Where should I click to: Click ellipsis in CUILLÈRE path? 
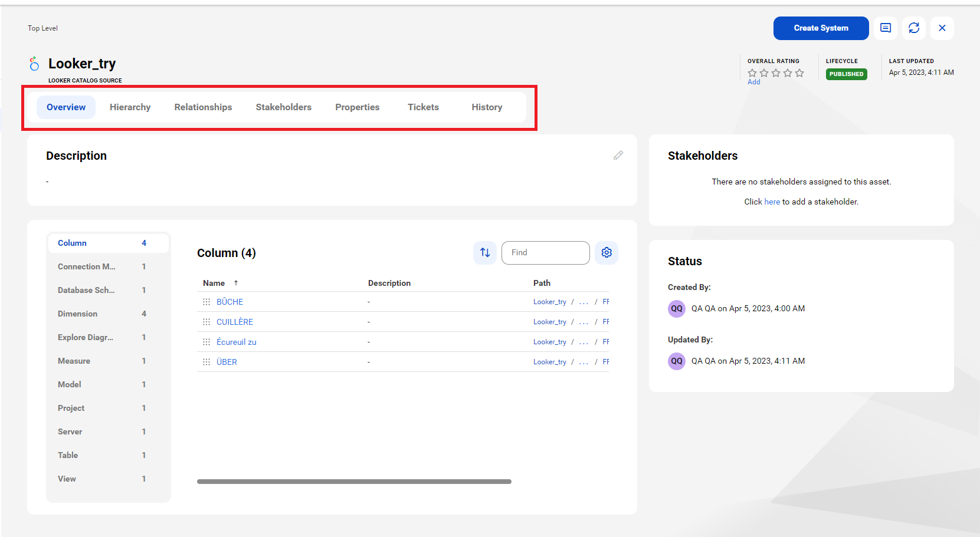tap(584, 322)
